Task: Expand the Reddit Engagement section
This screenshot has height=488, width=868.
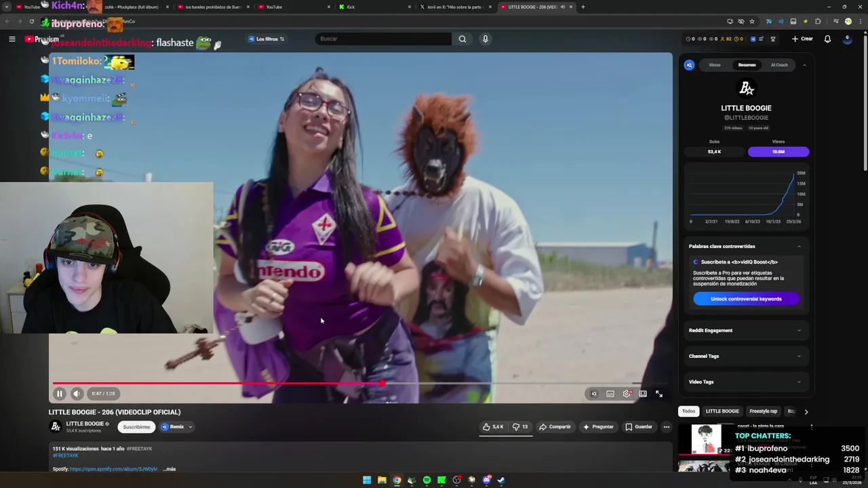Action: click(x=746, y=330)
